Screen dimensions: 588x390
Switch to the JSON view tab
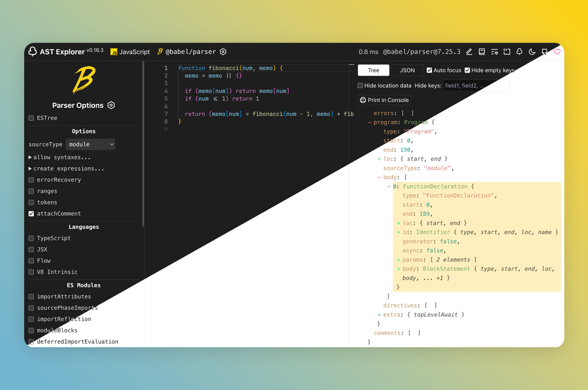pos(407,70)
